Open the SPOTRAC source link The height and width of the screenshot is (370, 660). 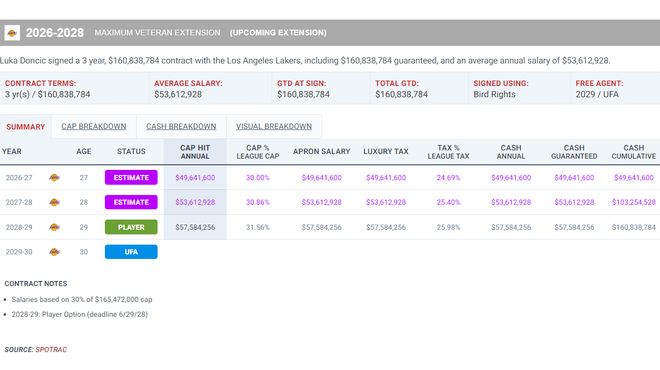(51, 349)
